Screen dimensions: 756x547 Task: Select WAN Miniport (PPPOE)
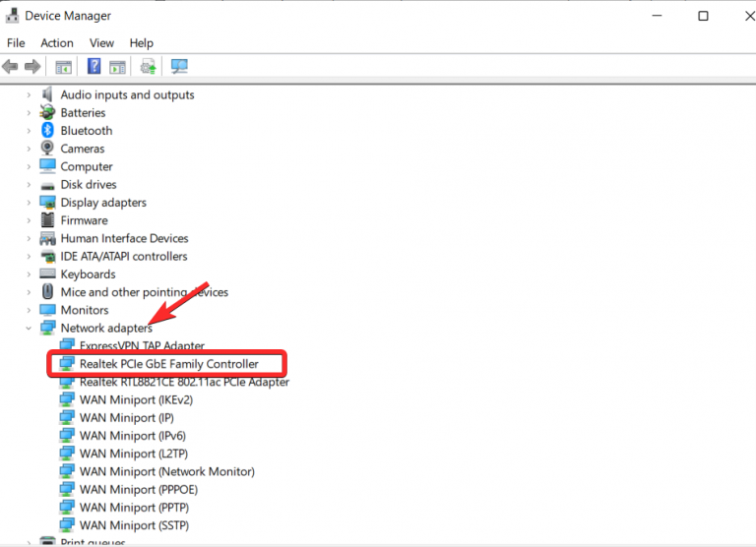[139, 489]
